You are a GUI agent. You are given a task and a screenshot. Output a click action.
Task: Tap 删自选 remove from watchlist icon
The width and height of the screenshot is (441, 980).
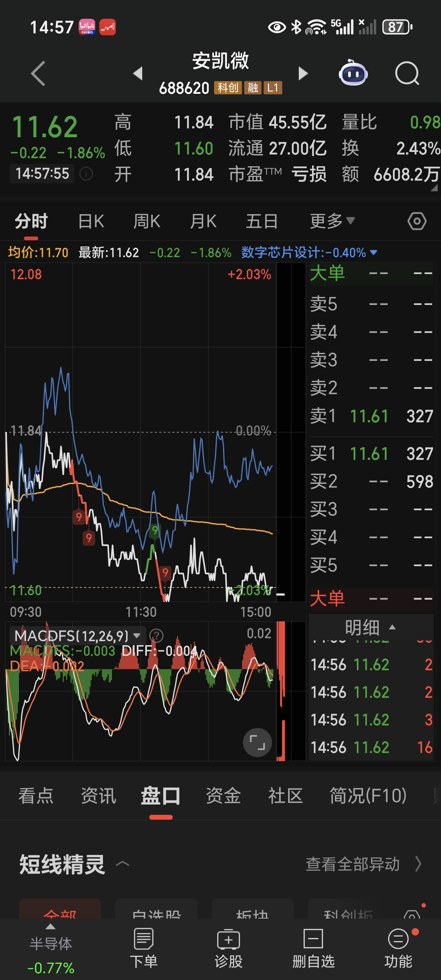tap(313, 948)
